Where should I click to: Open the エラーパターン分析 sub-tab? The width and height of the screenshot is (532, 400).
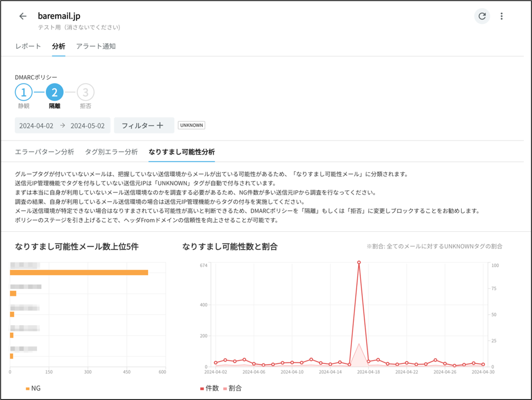45,152
